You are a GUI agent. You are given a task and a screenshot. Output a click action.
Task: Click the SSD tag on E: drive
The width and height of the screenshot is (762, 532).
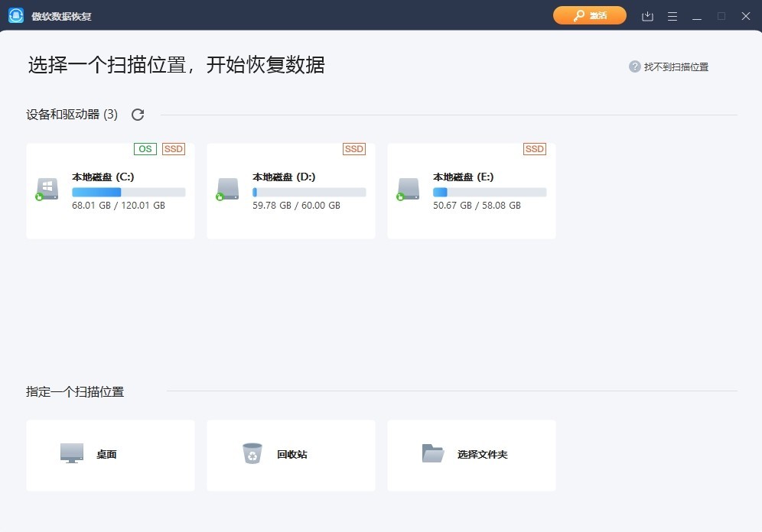535,149
